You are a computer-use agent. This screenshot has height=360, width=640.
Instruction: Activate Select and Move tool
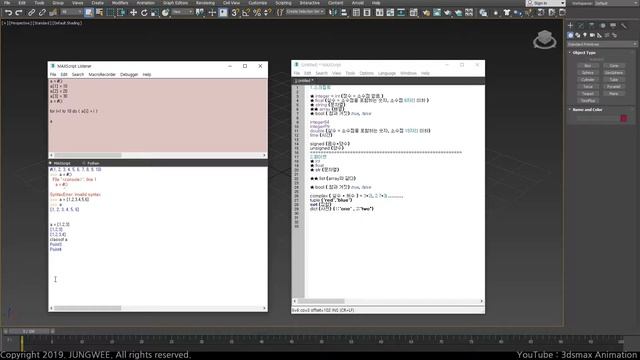tap(133, 13)
